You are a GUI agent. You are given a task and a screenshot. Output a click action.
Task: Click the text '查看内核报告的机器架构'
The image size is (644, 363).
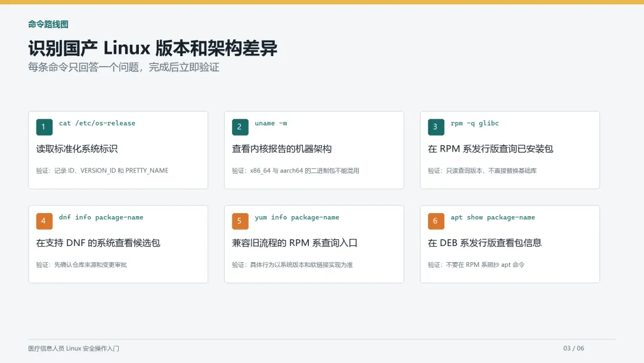pyautogui.click(x=281, y=149)
